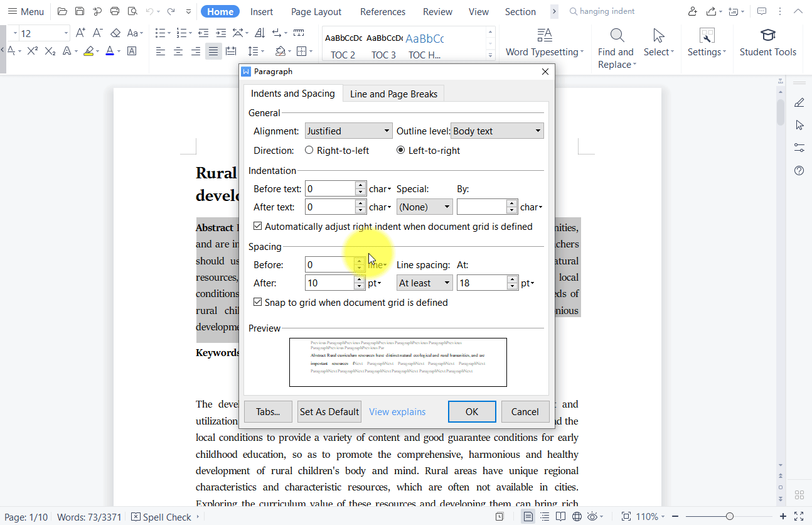The image size is (812, 525).
Task: Open the View explains link
Action: pyautogui.click(x=397, y=412)
